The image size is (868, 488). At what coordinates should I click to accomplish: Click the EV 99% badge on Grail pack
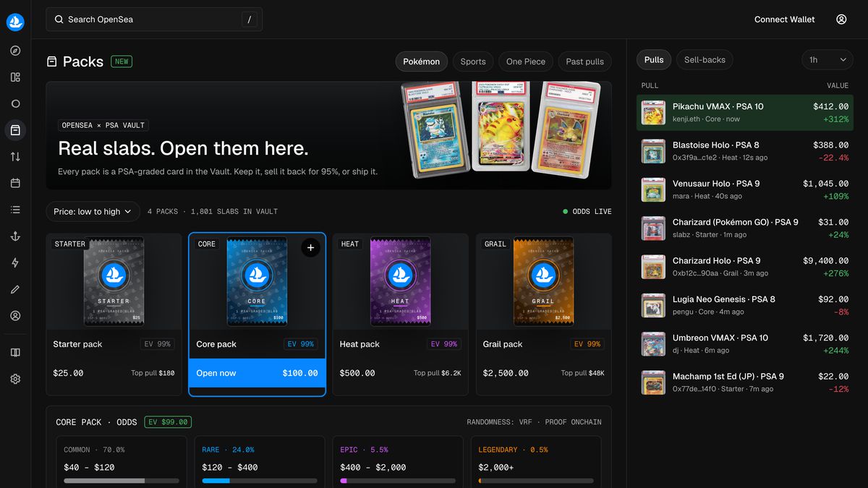coord(587,344)
